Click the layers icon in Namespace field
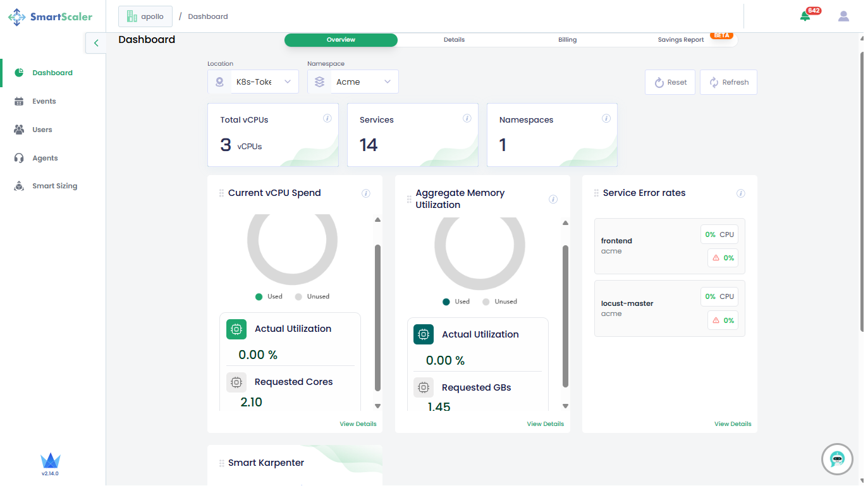 (319, 82)
